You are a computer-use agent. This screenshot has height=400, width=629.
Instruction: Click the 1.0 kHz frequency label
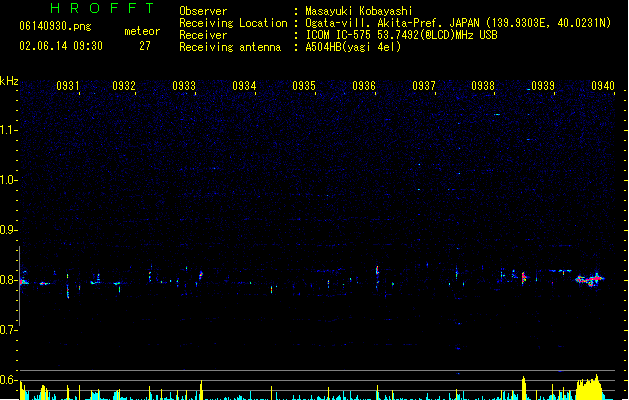(8, 180)
